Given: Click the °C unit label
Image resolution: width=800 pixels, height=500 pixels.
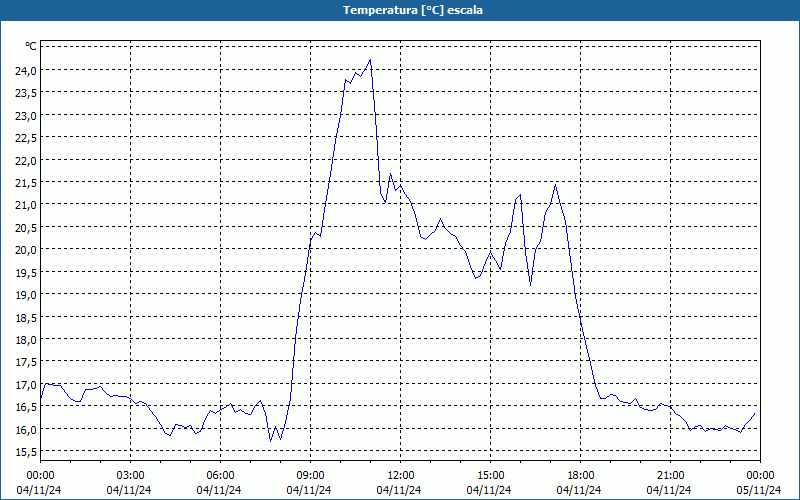Looking at the screenshot, I should click(31, 46).
